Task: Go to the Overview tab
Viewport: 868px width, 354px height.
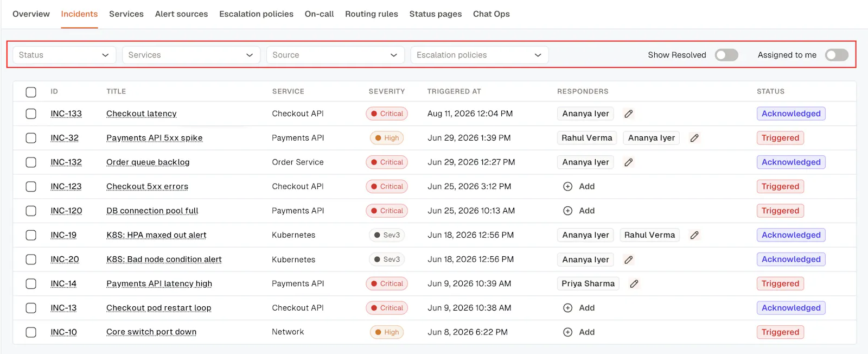Action: tap(31, 14)
